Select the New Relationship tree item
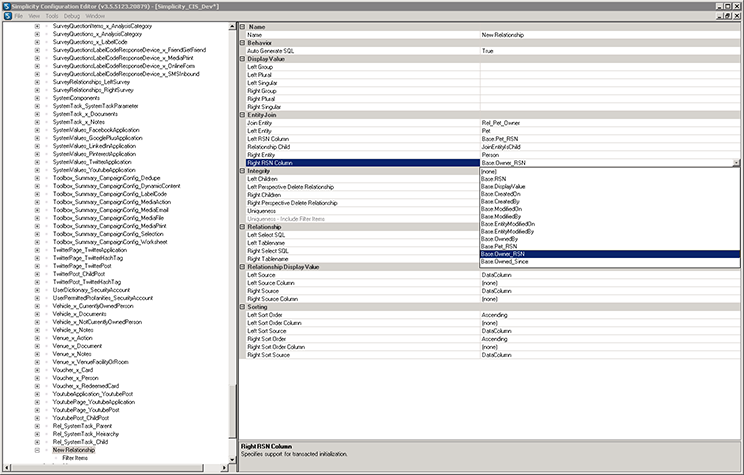The height and width of the screenshot is (475, 744). click(74, 450)
